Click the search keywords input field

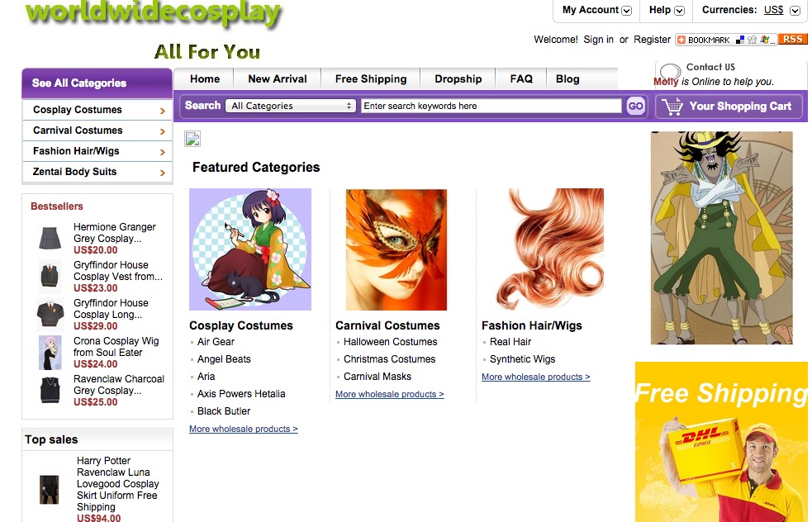(491, 106)
